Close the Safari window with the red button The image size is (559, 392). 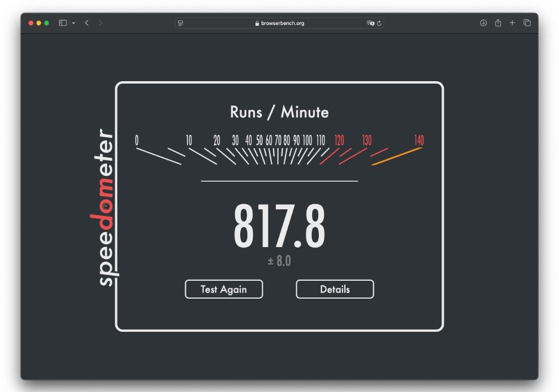point(31,23)
